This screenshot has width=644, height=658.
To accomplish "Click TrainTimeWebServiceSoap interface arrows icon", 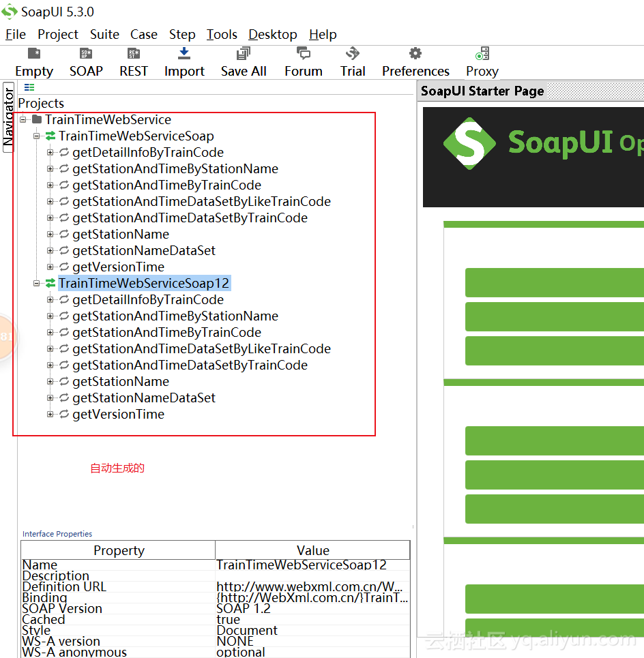I will click(x=50, y=136).
